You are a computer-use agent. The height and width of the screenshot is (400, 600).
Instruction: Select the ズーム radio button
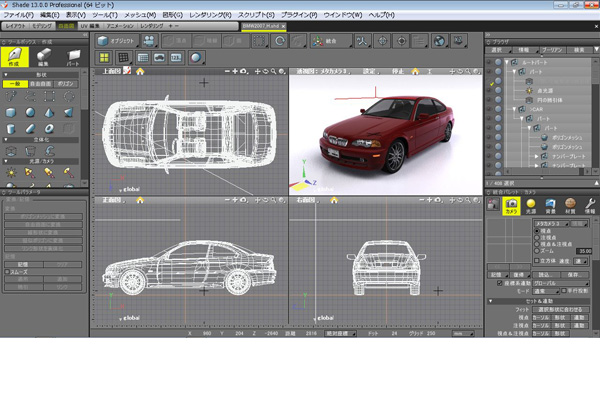click(537, 251)
